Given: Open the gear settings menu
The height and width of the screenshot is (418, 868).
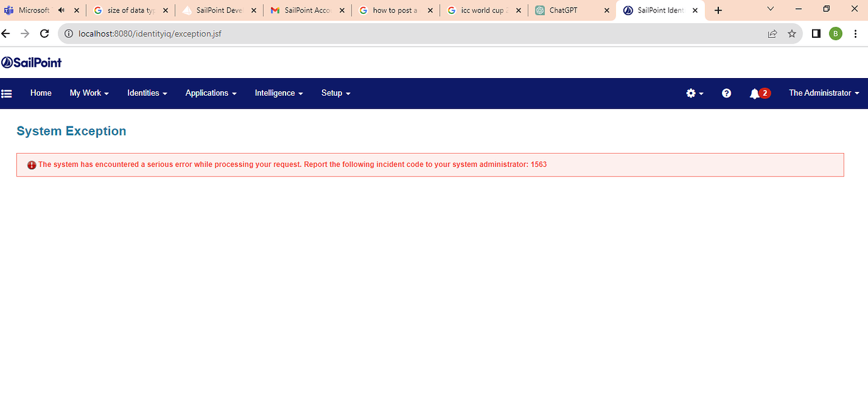Looking at the screenshot, I should (x=692, y=93).
